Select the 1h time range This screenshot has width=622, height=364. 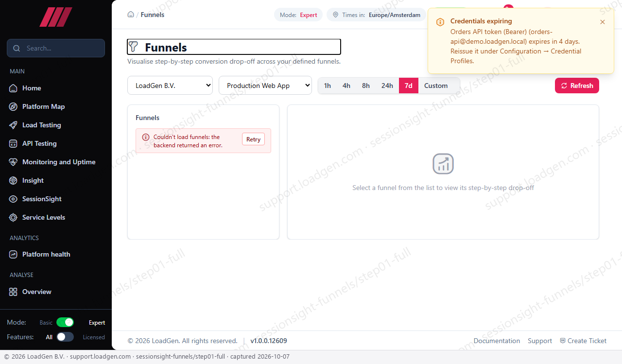pyautogui.click(x=328, y=86)
